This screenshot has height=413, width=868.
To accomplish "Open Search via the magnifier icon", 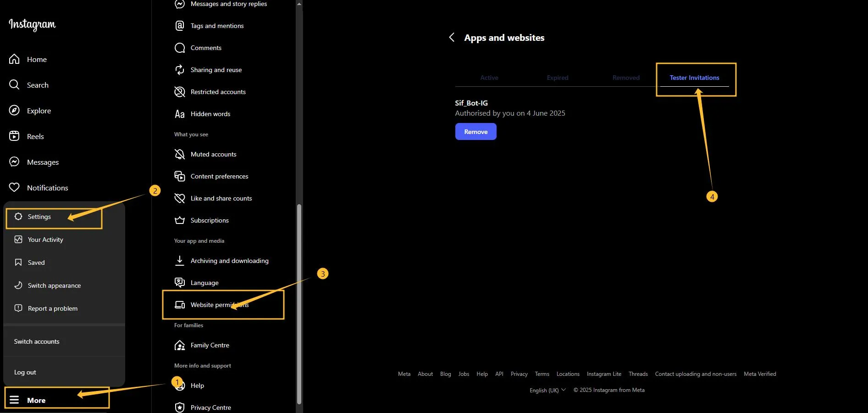I will point(14,85).
